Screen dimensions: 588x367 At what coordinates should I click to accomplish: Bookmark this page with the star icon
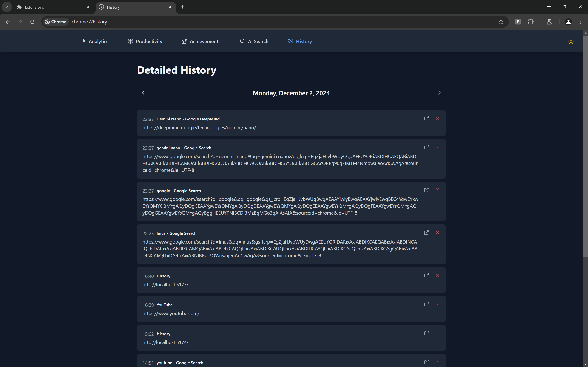coord(501,22)
